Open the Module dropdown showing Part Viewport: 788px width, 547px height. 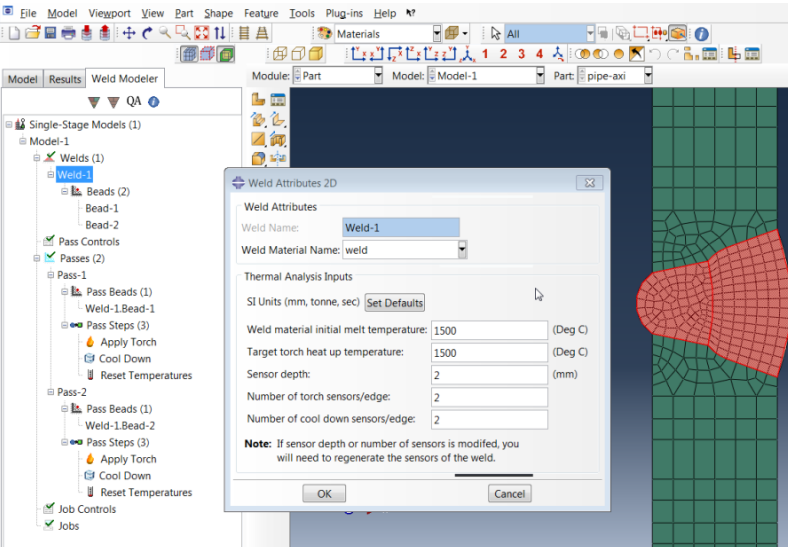378,76
